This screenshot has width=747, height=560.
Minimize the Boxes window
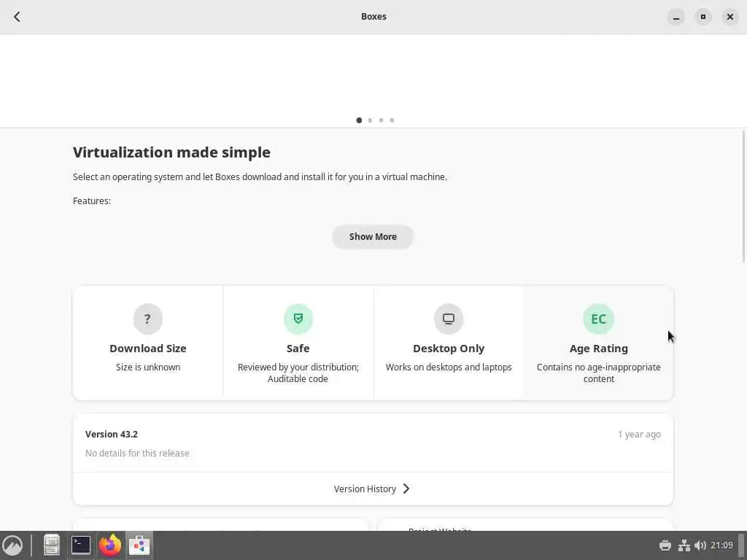coord(676,17)
